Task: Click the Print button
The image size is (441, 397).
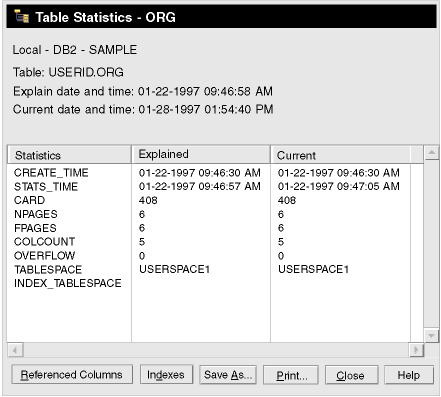Action: coord(291,375)
